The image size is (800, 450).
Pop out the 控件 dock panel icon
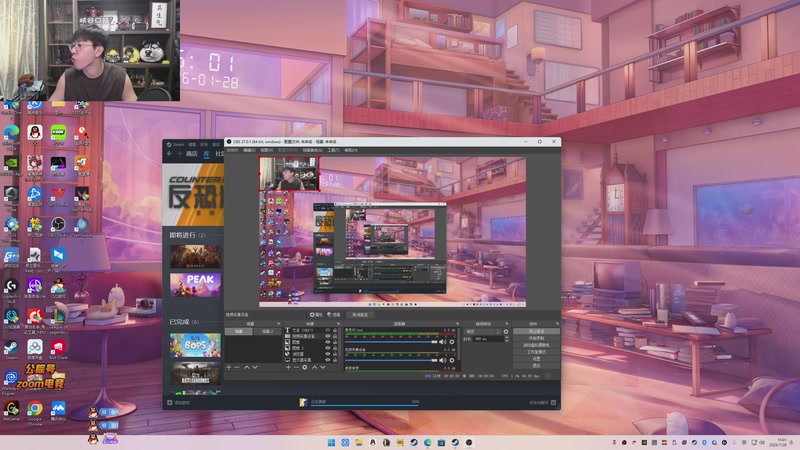pyautogui.click(x=558, y=323)
